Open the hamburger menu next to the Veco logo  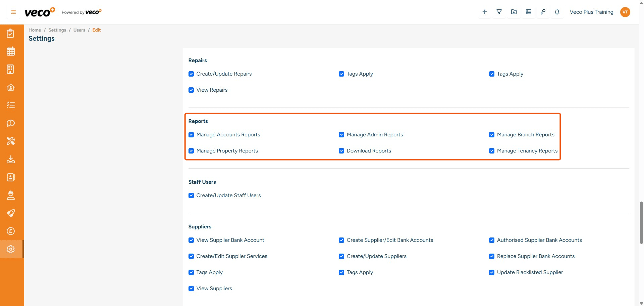pos(13,12)
